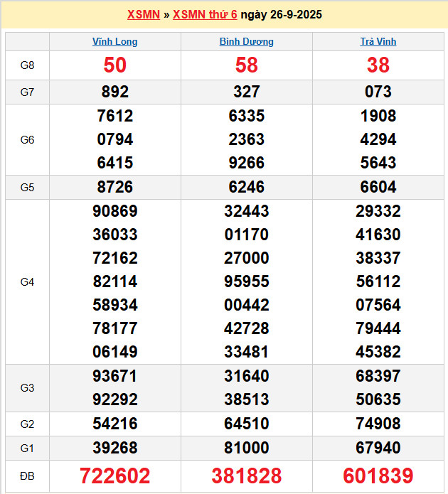Click Bình Dương G7 number 327

point(247,92)
